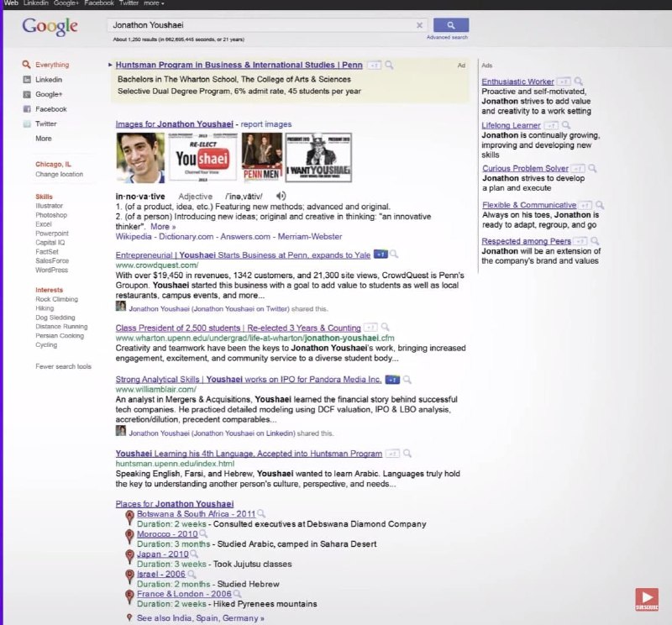Click map pin C for Japan

coord(129,557)
